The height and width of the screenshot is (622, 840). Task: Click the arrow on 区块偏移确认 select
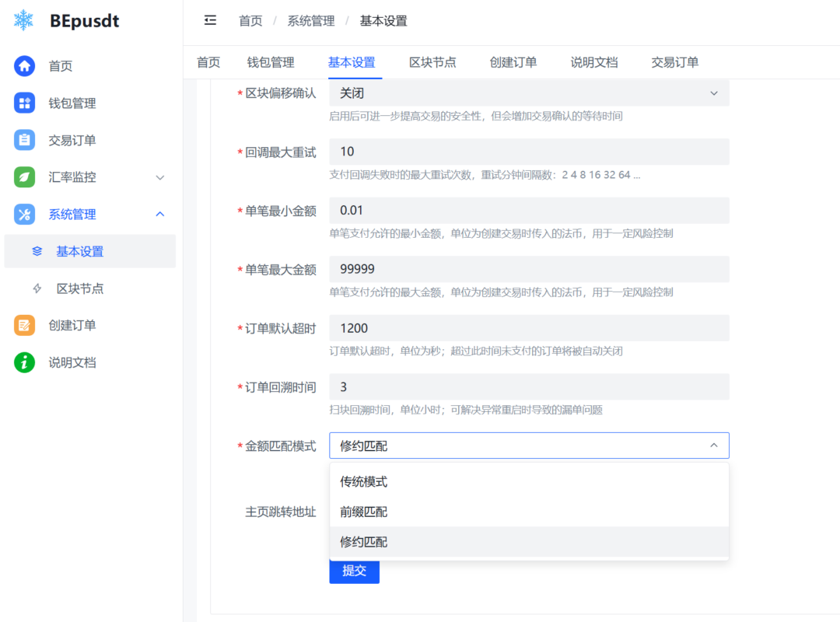pyautogui.click(x=713, y=93)
